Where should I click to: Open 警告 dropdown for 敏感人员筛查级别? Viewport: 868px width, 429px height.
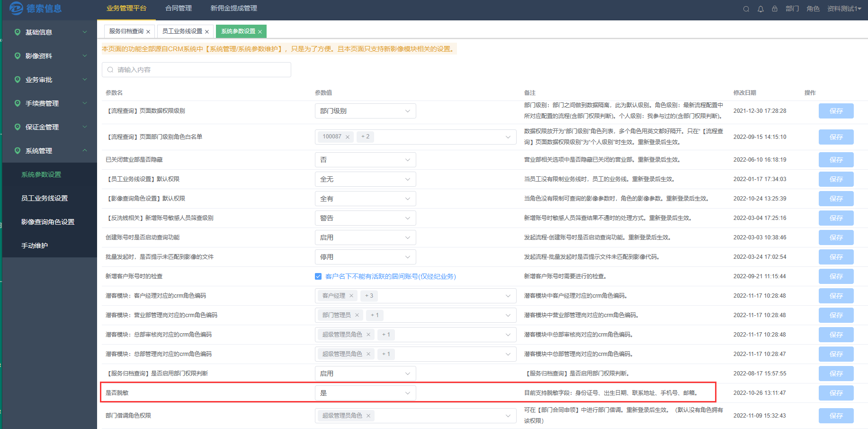click(x=366, y=218)
